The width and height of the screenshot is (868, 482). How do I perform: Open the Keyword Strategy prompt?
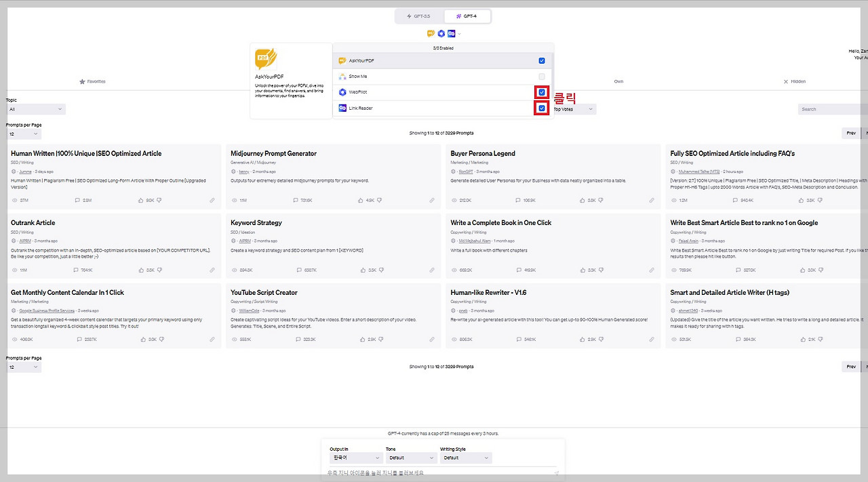point(256,223)
